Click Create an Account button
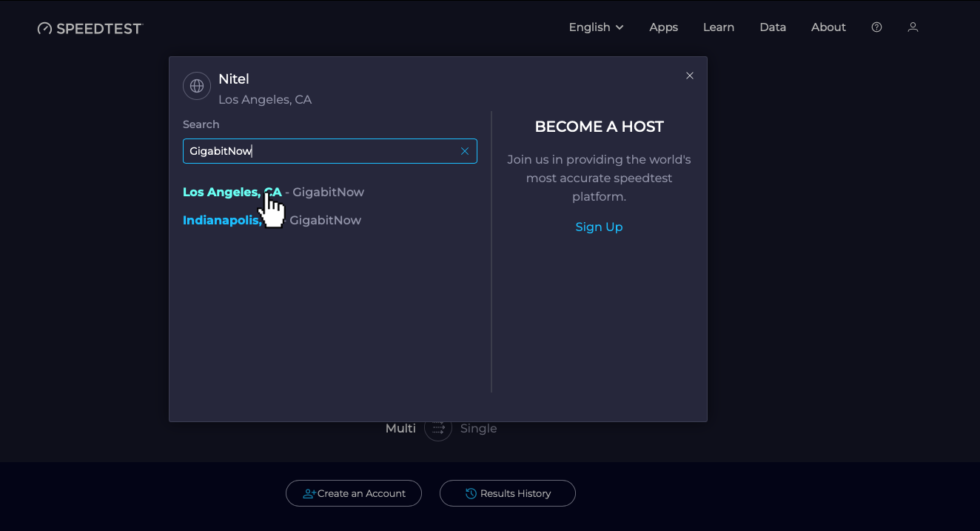The image size is (980, 531). pyautogui.click(x=354, y=493)
